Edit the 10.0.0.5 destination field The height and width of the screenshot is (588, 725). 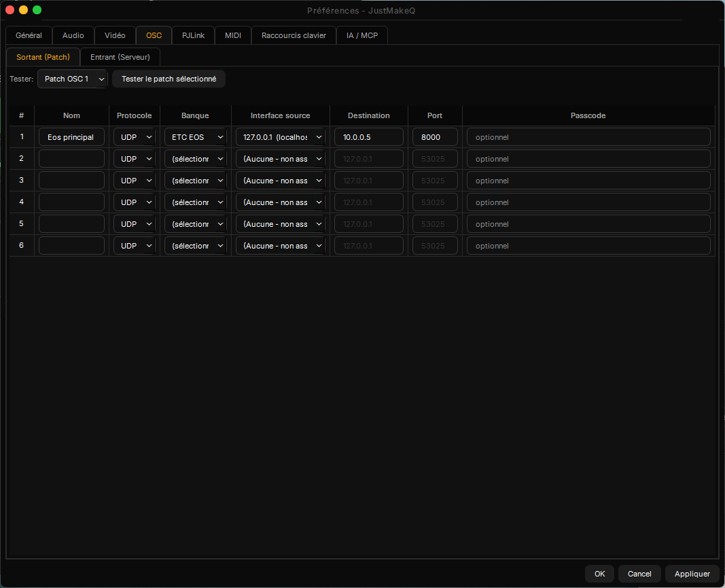click(368, 137)
